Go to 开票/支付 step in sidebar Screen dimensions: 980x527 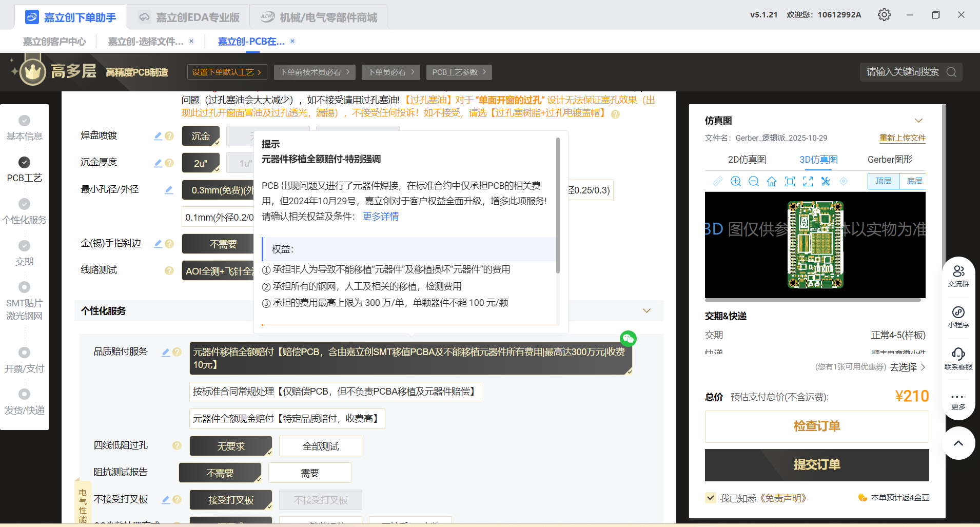point(24,361)
